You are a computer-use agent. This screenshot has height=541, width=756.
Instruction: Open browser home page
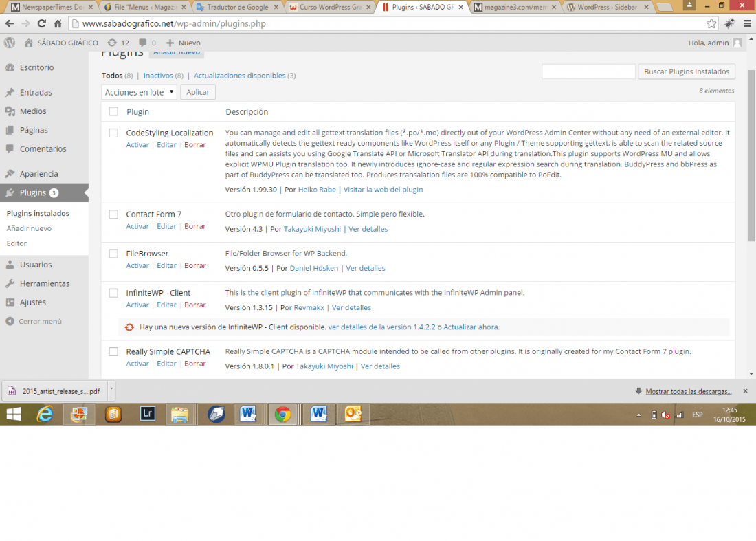[58, 23]
